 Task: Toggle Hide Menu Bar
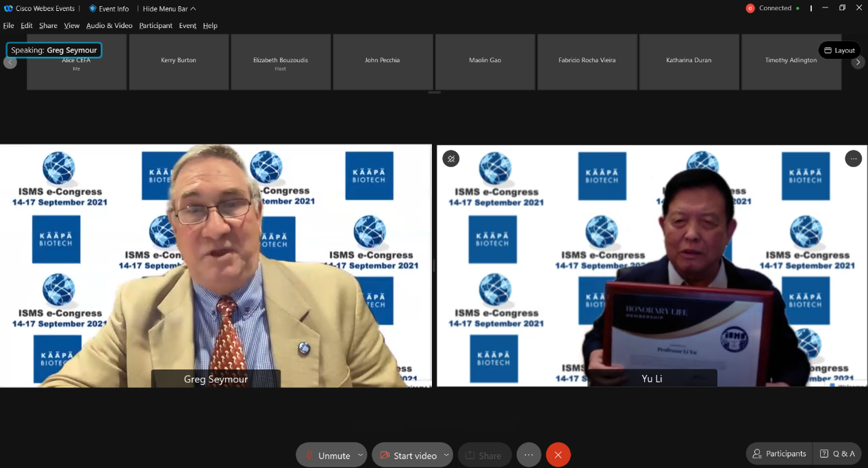pos(169,9)
